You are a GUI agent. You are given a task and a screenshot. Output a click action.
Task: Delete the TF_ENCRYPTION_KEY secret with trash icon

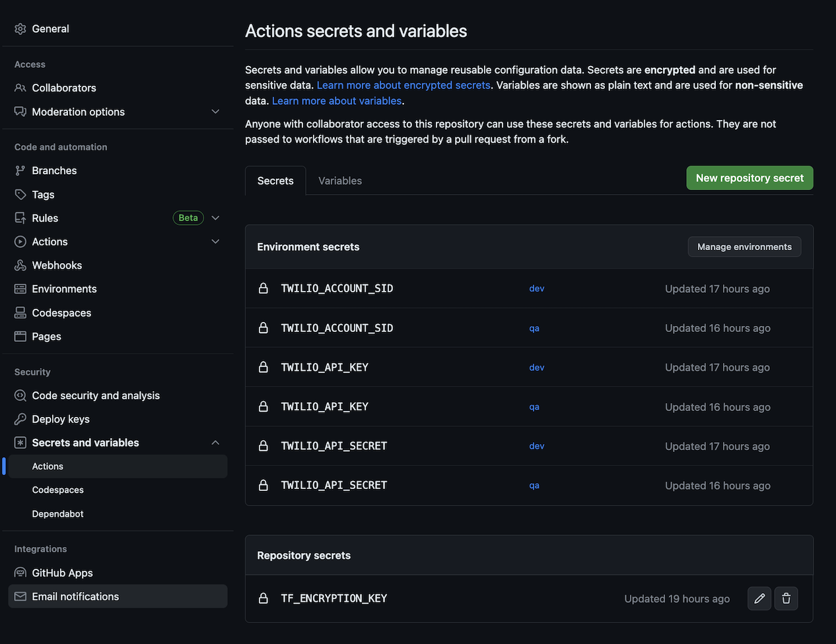[786, 598]
